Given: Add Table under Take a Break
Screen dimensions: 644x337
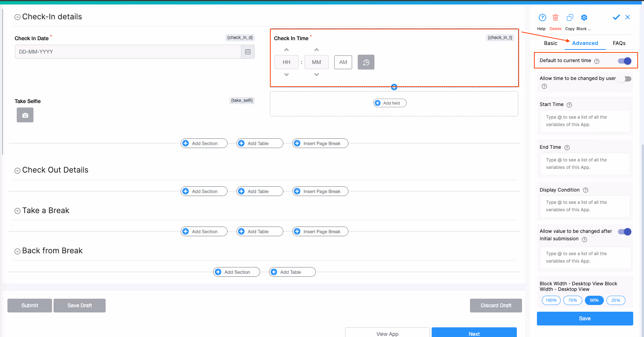Looking at the screenshot, I should click(260, 231).
